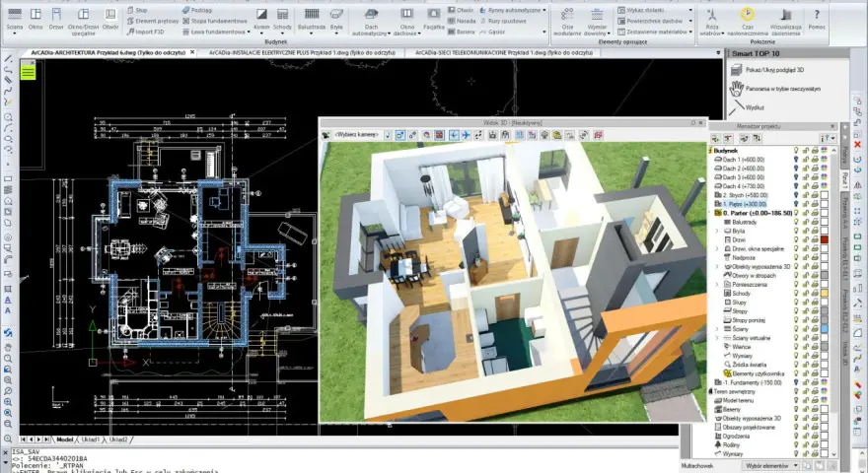
Task: Open Wizualizacja zacienienia shading tool
Action: click(785, 21)
